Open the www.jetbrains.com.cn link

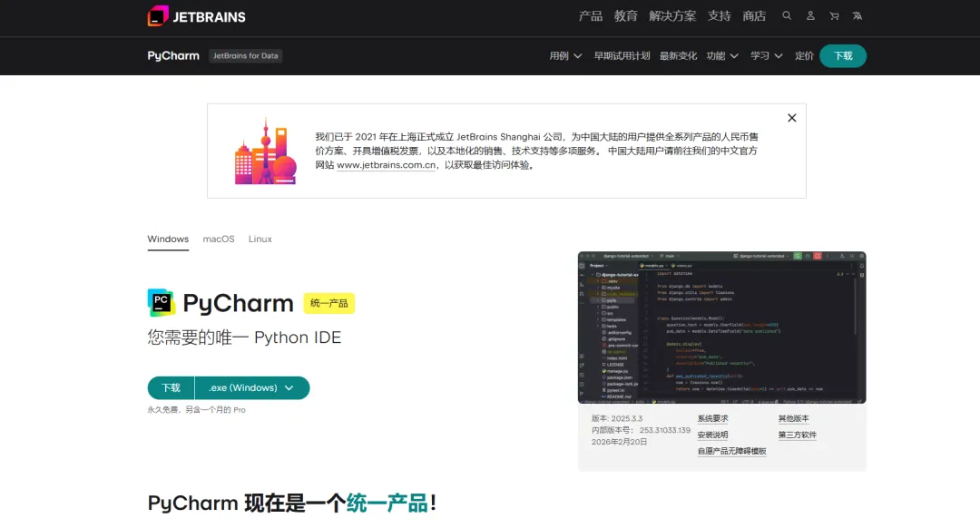(387, 165)
